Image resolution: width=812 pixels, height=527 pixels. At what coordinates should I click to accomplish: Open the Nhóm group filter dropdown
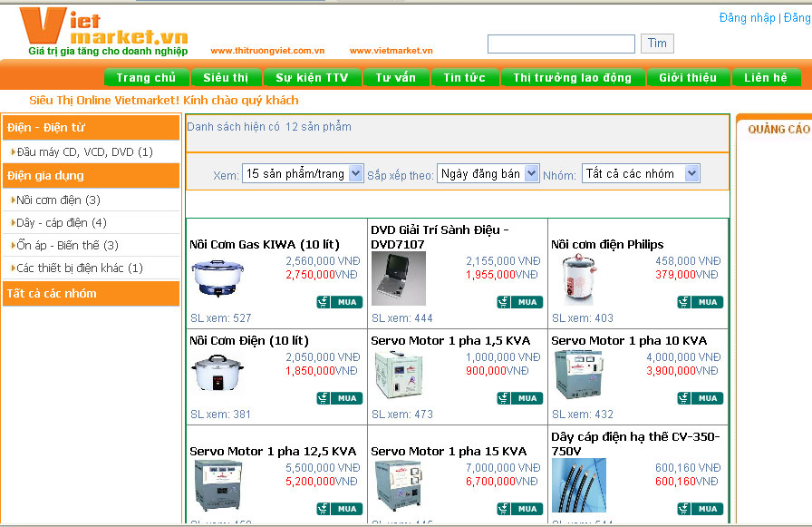point(641,173)
